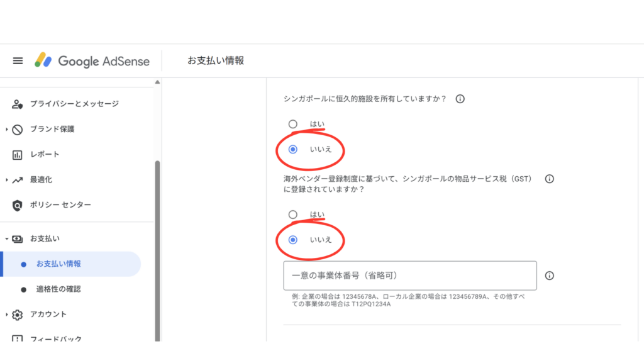
Task: Select はい for Singapore permanent establishment
Action: (293, 124)
